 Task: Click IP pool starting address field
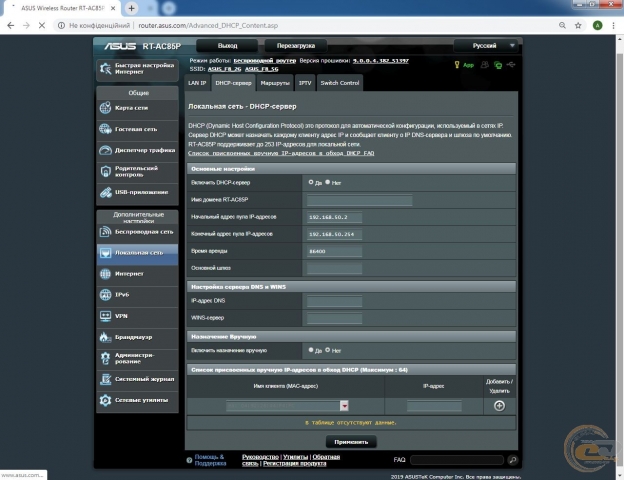pyautogui.click(x=334, y=217)
